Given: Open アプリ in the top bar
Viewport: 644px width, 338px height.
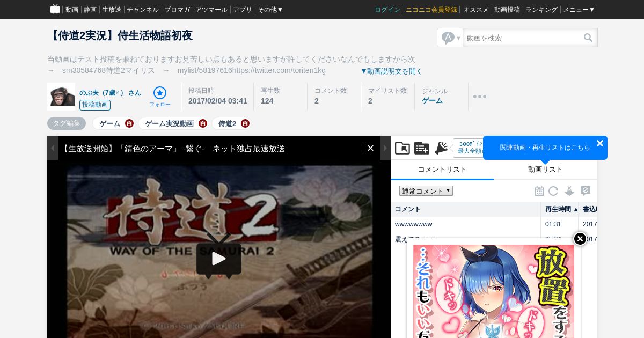Looking at the screenshot, I should [243, 10].
